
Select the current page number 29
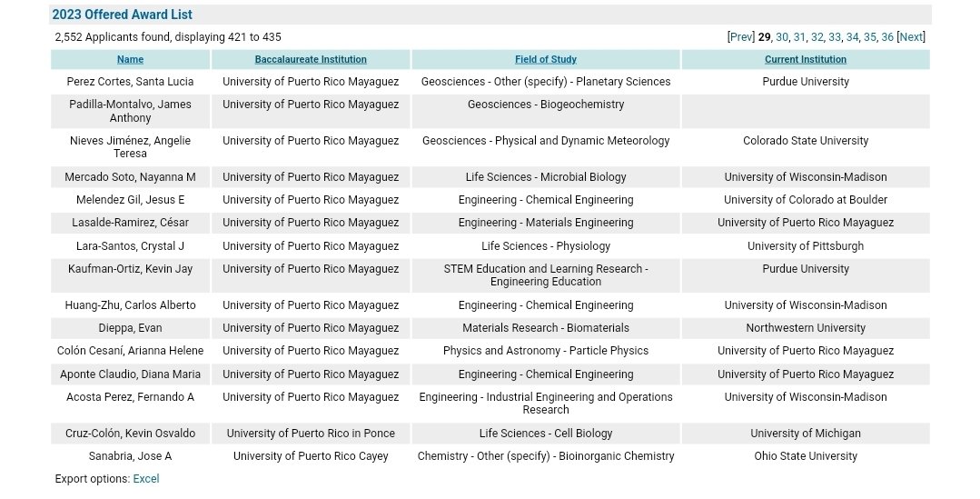[764, 37]
